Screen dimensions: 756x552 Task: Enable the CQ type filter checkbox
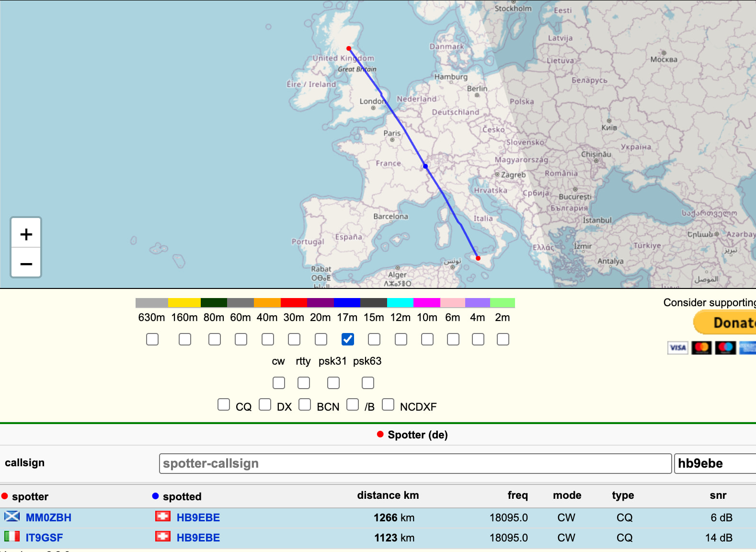click(x=224, y=404)
